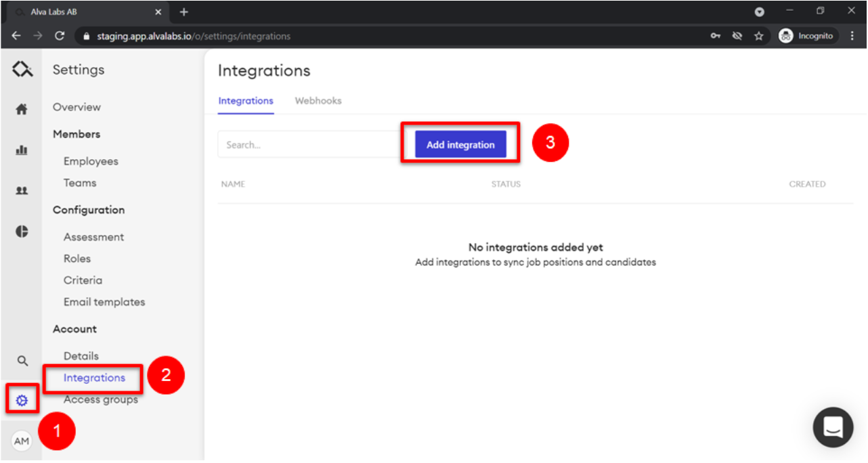Open the bar chart analytics icon
This screenshot has height=463, width=868.
pos(22,150)
